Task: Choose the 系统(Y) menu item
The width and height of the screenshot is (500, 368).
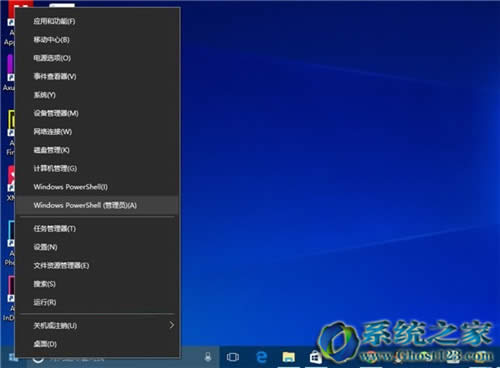Action: [97, 95]
